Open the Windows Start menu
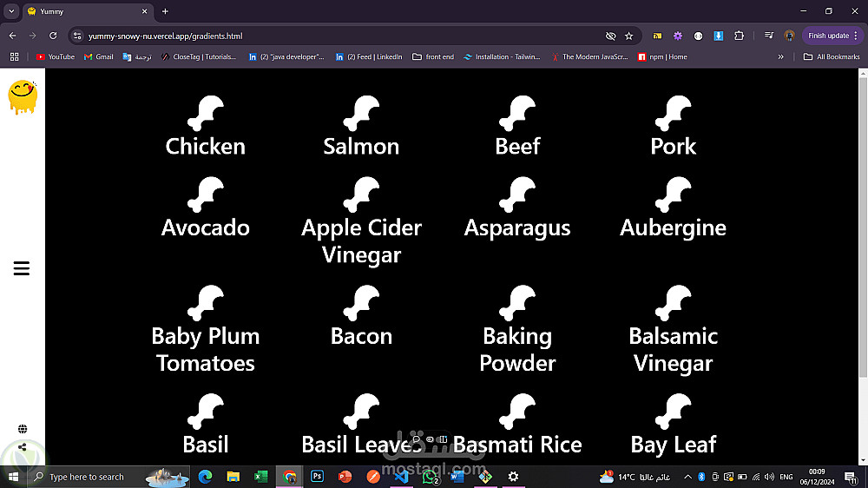The height and width of the screenshot is (488, 868). pyautogui.click(x=13, y=477)
